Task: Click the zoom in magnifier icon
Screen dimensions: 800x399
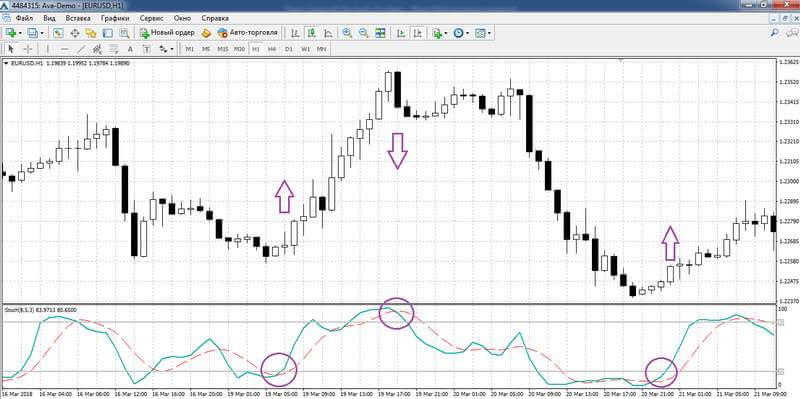Action: coord(347,33)
